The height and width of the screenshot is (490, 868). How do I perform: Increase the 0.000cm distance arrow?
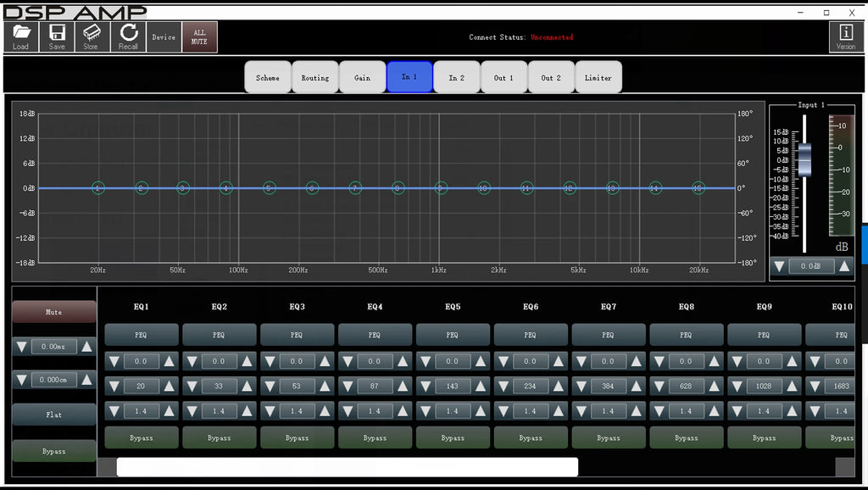[x=87, y=380]
